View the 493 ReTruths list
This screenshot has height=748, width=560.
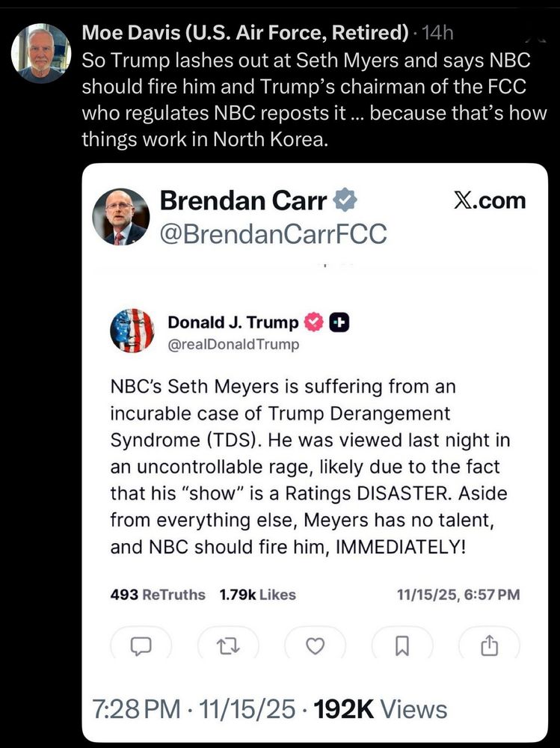pyautogui.click(x=157, y=595)
